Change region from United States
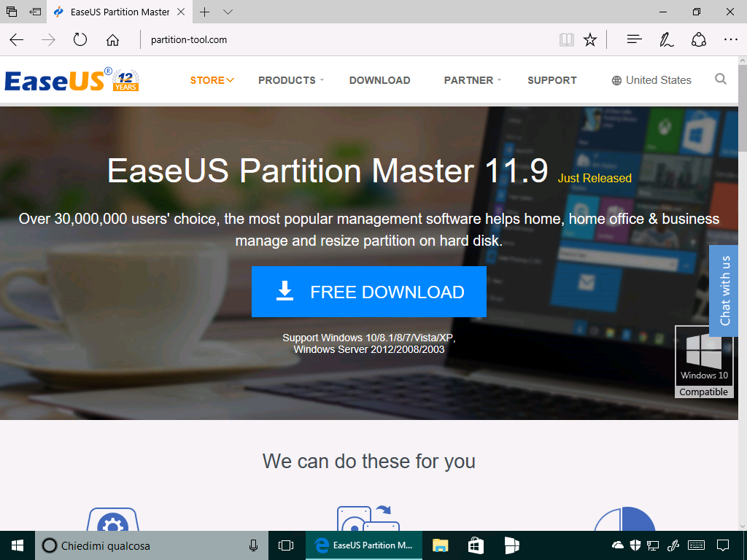Image resolution: width=747 pixels, height=560 pixels. pos(651,80)
